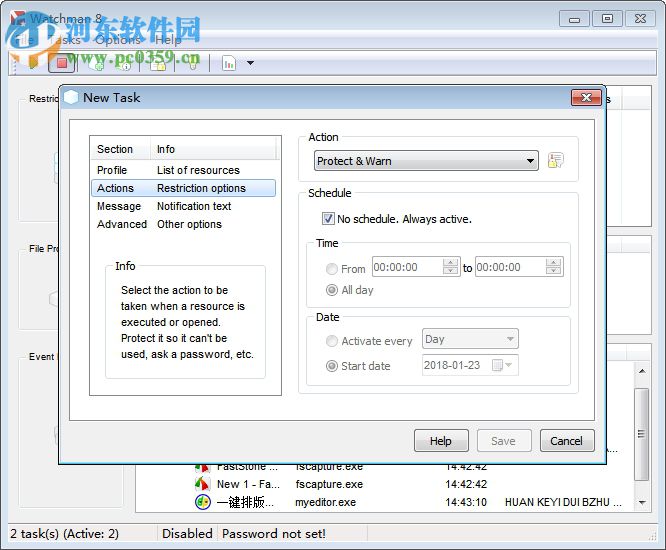Open the bar chart report toolbar icon
The width and height of the screenshot is (666, 550).
[x=229, y=63]
